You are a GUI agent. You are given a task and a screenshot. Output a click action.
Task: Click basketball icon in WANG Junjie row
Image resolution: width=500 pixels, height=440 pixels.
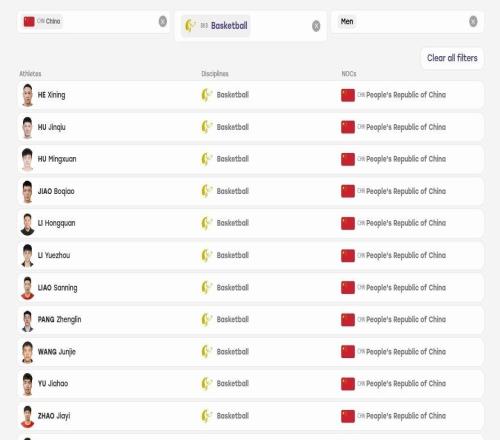(206, 352)
